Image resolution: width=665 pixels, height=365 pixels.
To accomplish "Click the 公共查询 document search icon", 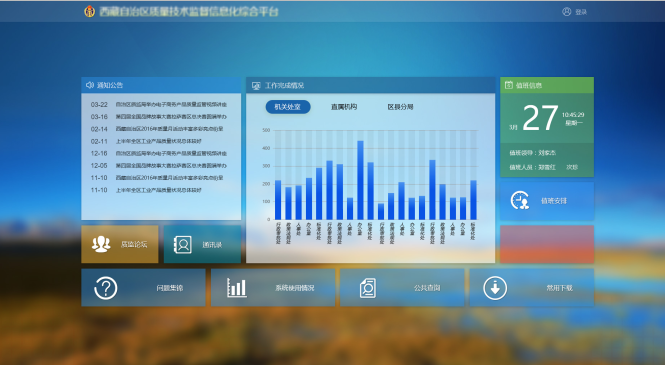I will 368,288.
